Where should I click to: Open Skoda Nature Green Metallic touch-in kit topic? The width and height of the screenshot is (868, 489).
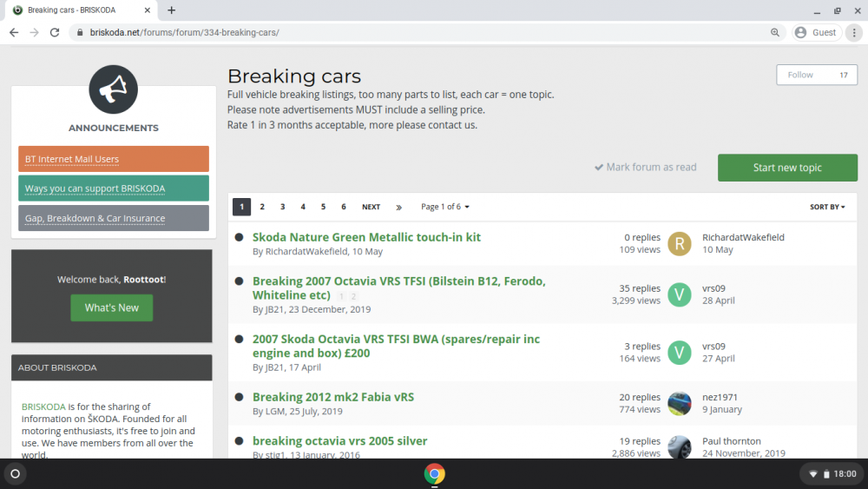tap(366, 237)
